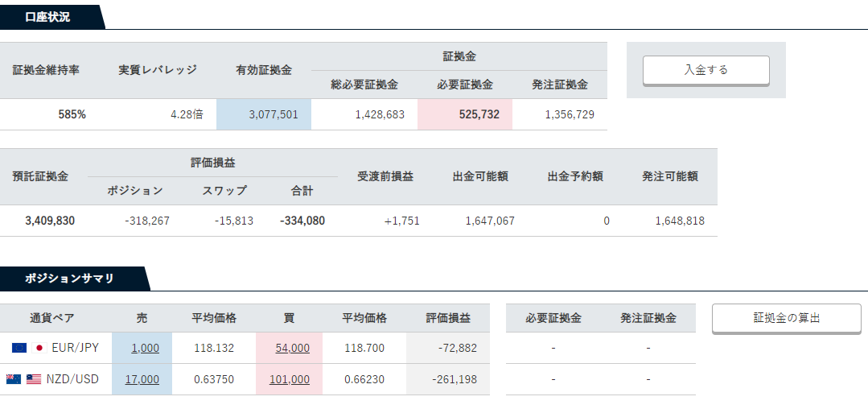The width and height of the screenshot is (868, 409).
Task: Click the pink 必要証拠金 value 525,732
Action: (x=479, y=114)
